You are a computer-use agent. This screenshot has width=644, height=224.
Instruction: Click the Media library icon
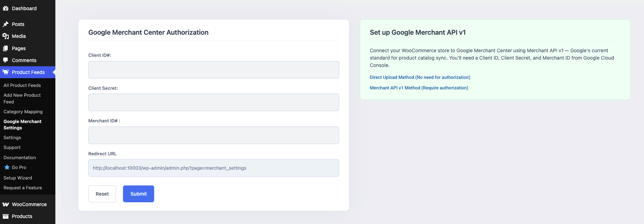6,36
